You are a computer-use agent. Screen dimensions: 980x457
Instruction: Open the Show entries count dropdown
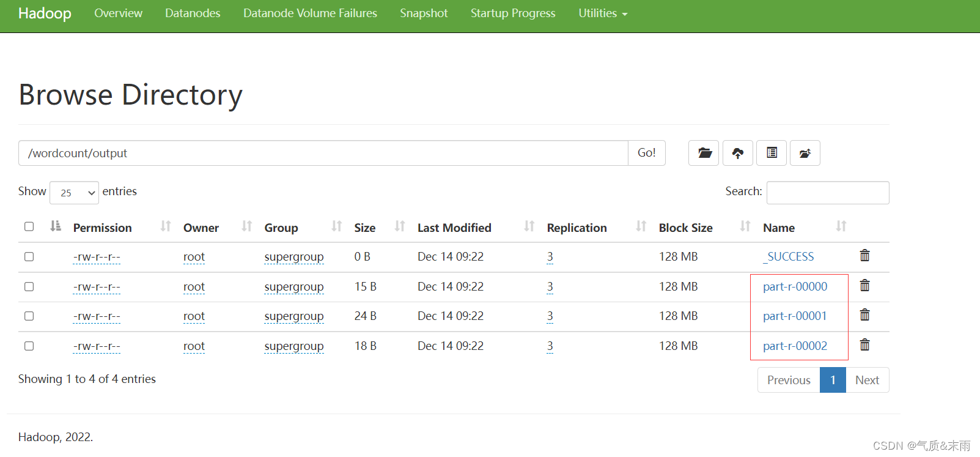74,193
